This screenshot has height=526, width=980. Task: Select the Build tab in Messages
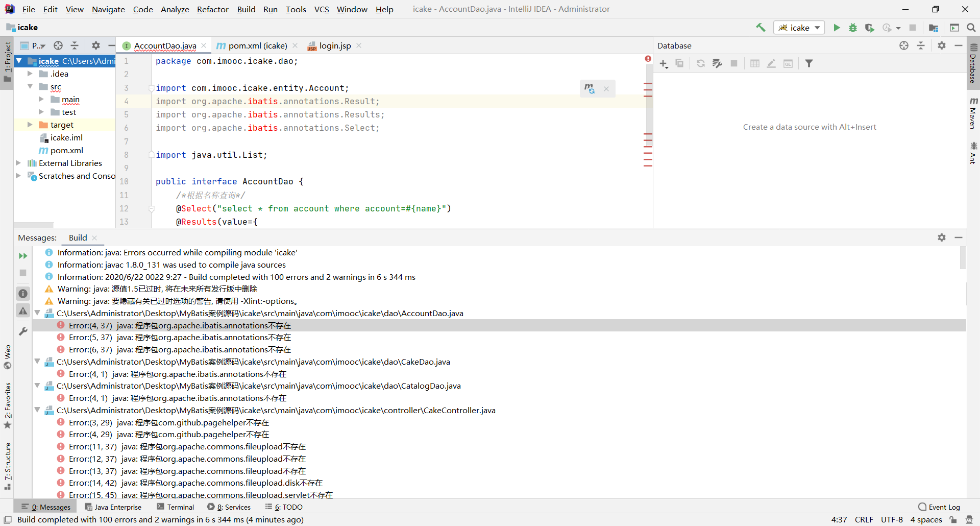(x=78, y=237)
